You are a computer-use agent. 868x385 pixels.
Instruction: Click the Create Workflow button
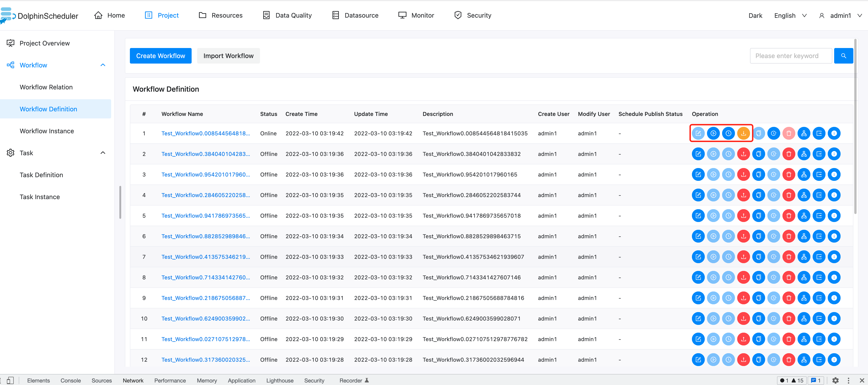pyautogui.click(x=160, y=56)
